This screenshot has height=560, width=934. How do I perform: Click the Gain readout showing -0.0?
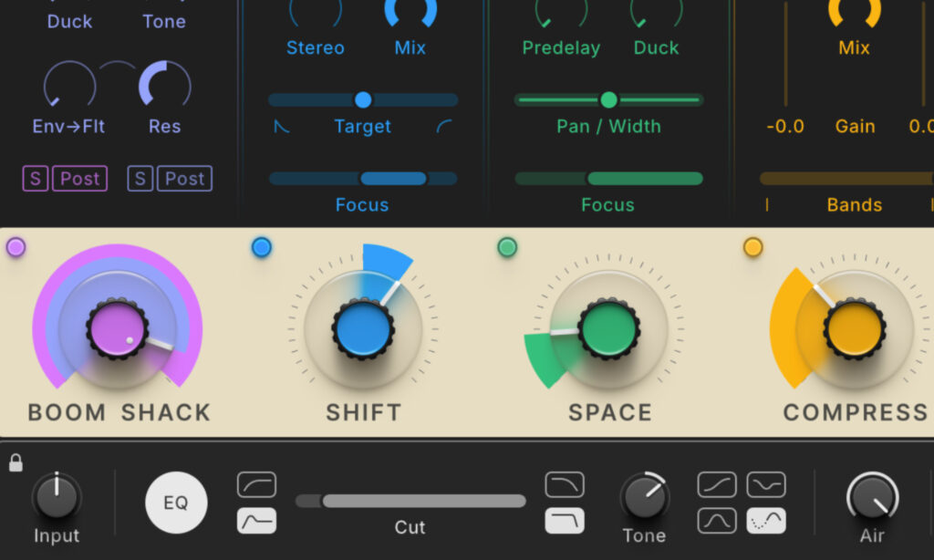point(785,127)
